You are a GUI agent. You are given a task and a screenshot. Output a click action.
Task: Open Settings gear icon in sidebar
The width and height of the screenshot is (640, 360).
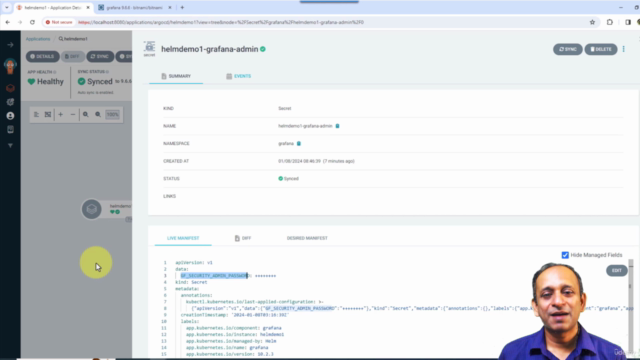(10, 102)
